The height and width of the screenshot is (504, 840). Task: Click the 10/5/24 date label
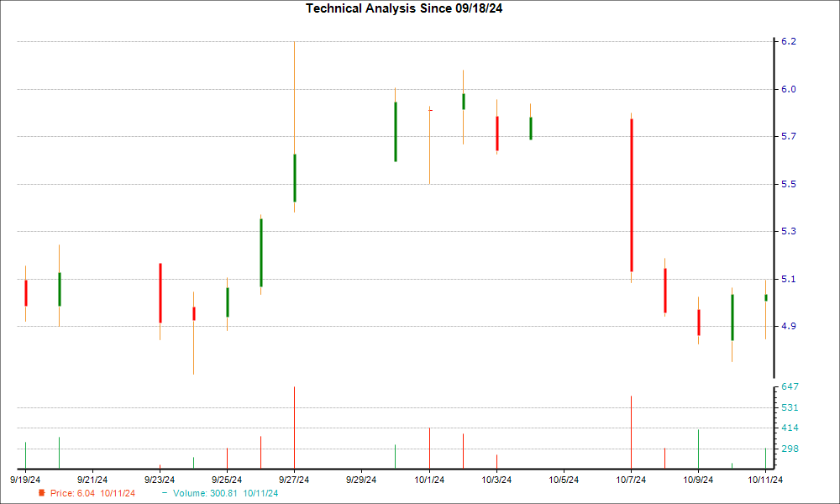coord(564,480)
